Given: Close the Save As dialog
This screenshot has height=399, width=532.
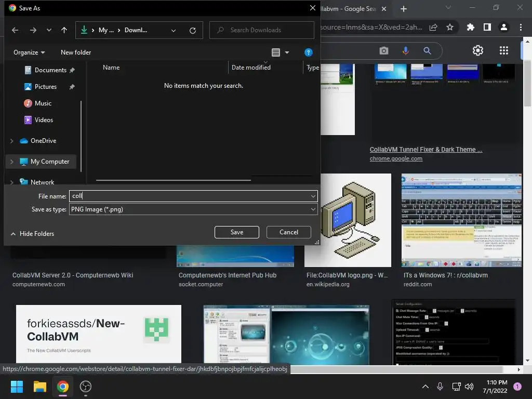Looking at the screenshot, I should tap(312, 8).
